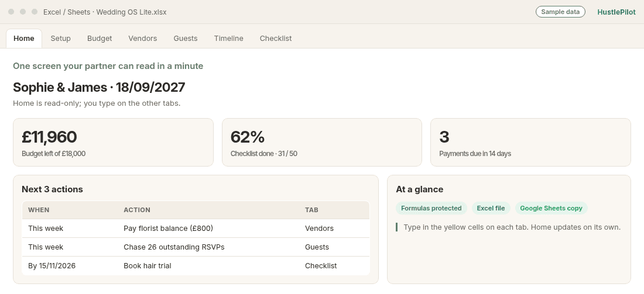Click the Excel file chip
The width and height of the screenshot is (644, 294).
pyautogui.click(x=491, y=208)
